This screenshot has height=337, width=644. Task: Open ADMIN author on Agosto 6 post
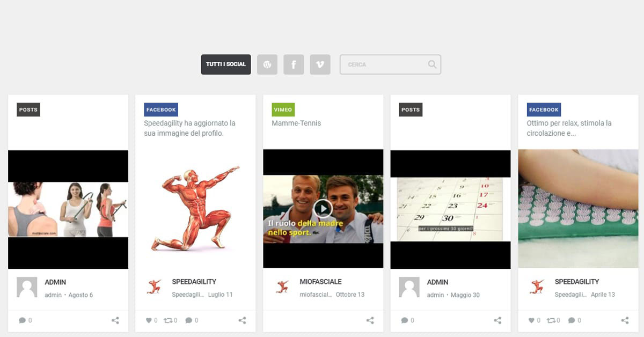(55, 282)
